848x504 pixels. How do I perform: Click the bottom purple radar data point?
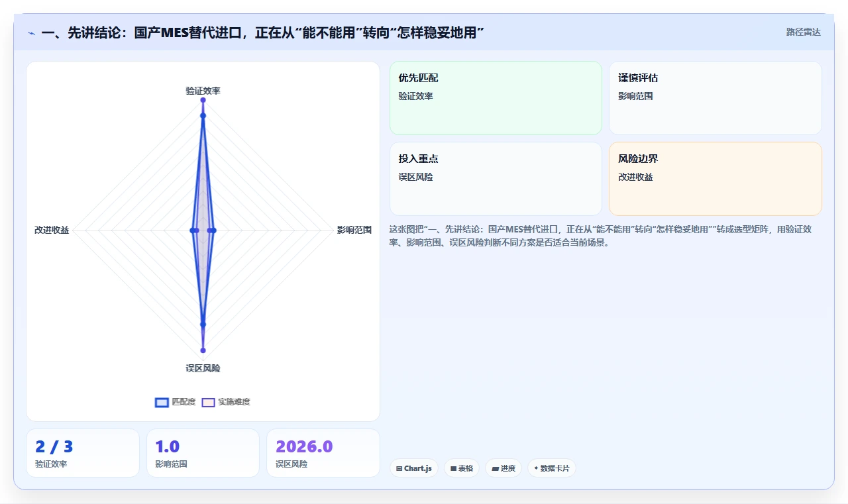[x=203, y=350]
